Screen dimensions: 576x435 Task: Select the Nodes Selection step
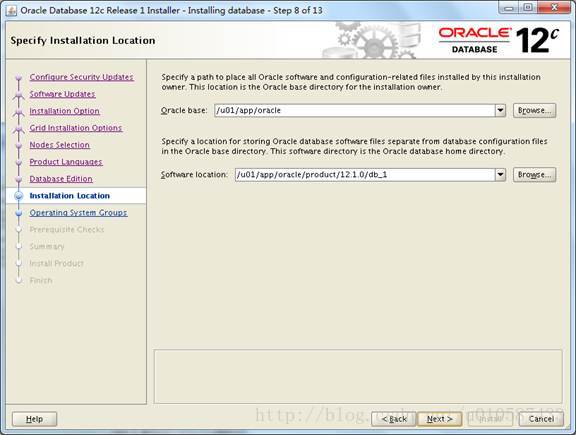point(60,145)
